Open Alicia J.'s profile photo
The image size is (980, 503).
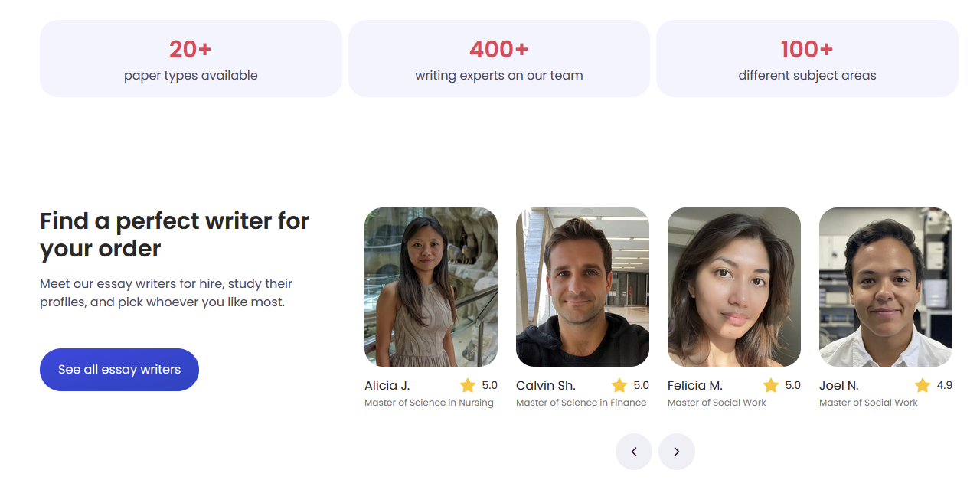431,287
